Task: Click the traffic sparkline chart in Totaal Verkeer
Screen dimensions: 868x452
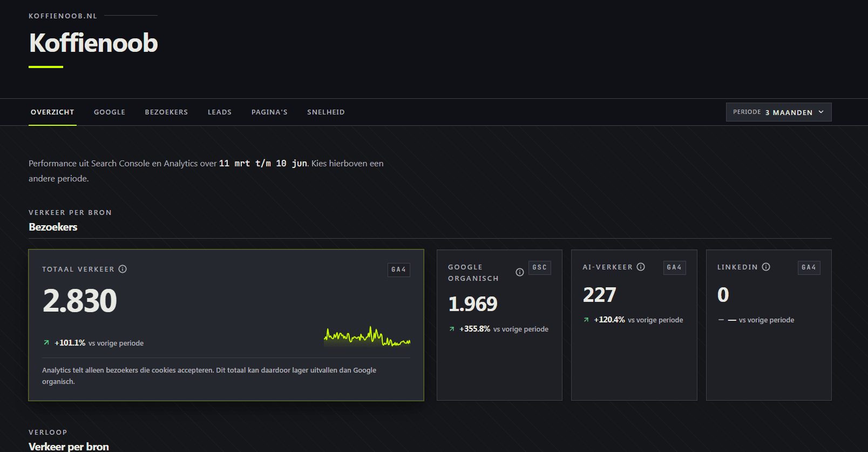Action: click(367, 336)
